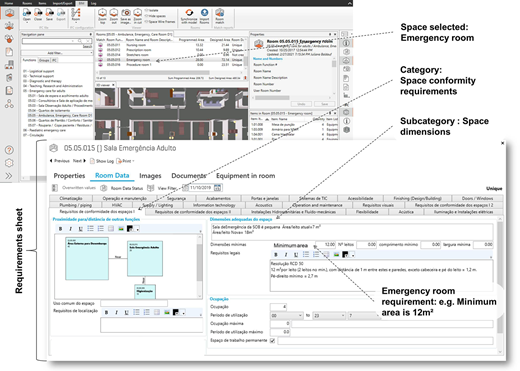
Task: Click horizontal scrollbar in Rooms list
Action: coord(154,73)
